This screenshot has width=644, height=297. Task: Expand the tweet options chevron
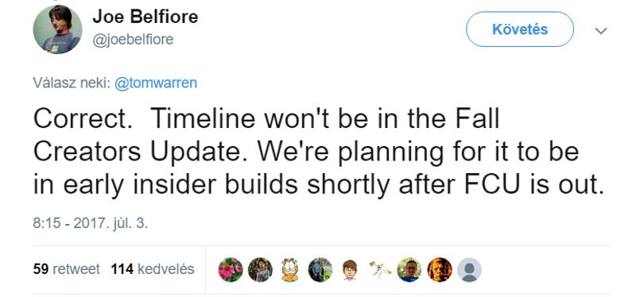[601, 31]
